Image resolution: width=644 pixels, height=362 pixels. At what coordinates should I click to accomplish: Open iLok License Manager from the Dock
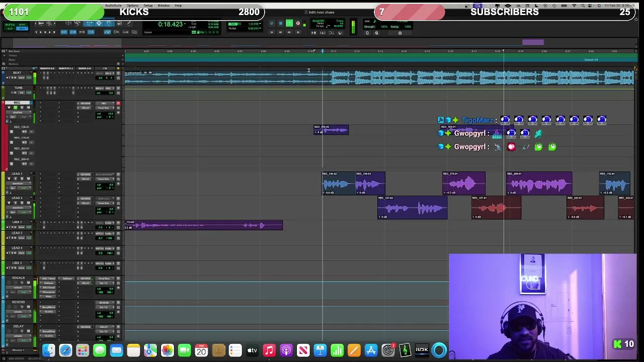click(x=422, y=350)
